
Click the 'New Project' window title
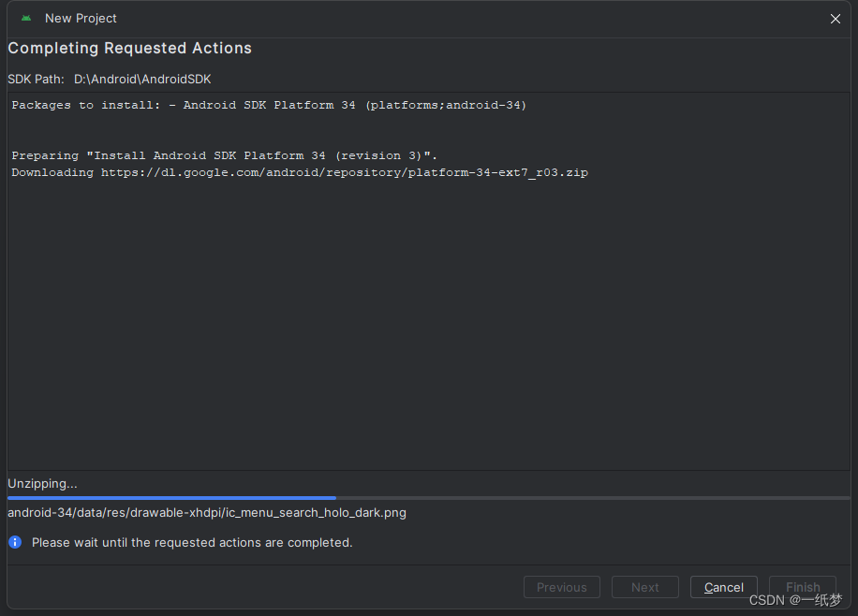[x=81, y=19]
